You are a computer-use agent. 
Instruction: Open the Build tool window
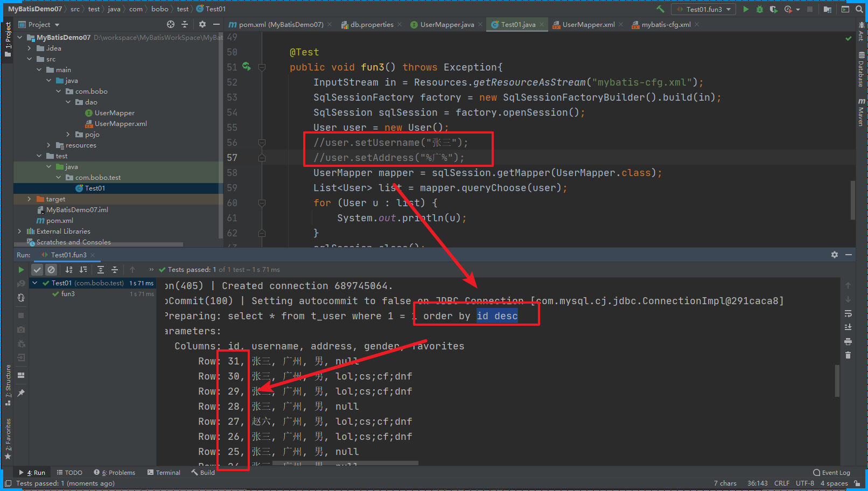pos(203,473)
